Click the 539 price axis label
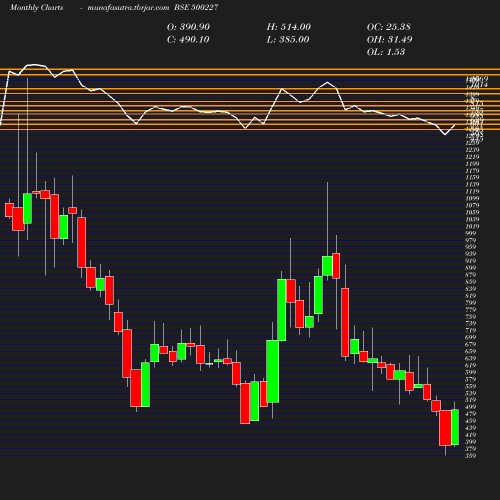 pos(471,393)
